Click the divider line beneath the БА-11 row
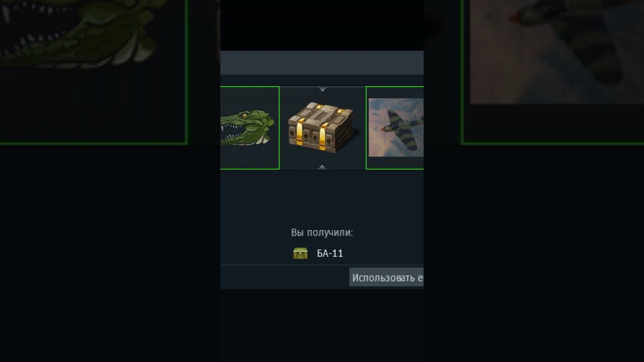 click(322, 265)
